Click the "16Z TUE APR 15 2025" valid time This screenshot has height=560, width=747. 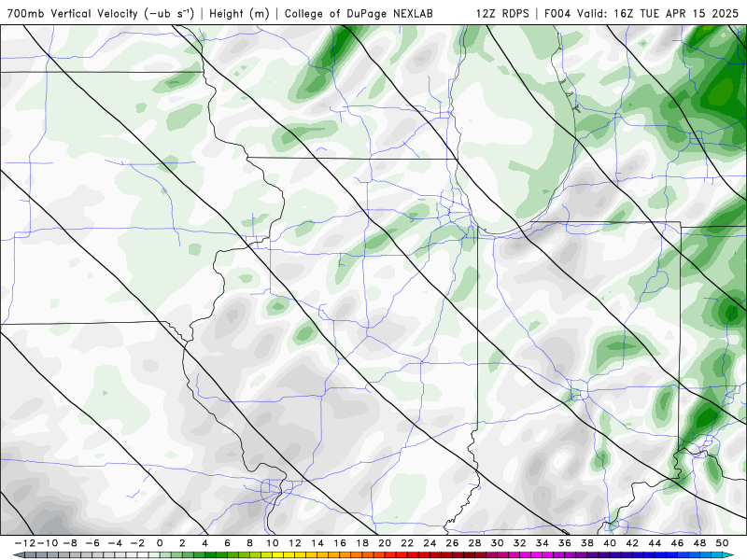(x=676, y=13)
